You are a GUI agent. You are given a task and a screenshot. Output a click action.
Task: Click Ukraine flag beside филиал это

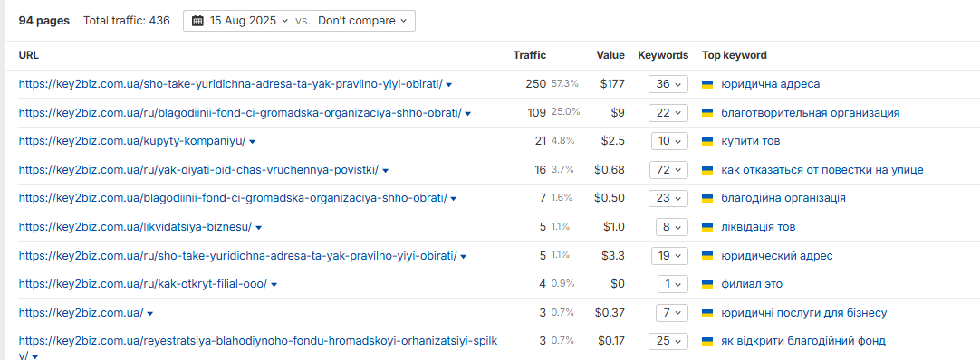pyautogui.click(x=707, y=285)
